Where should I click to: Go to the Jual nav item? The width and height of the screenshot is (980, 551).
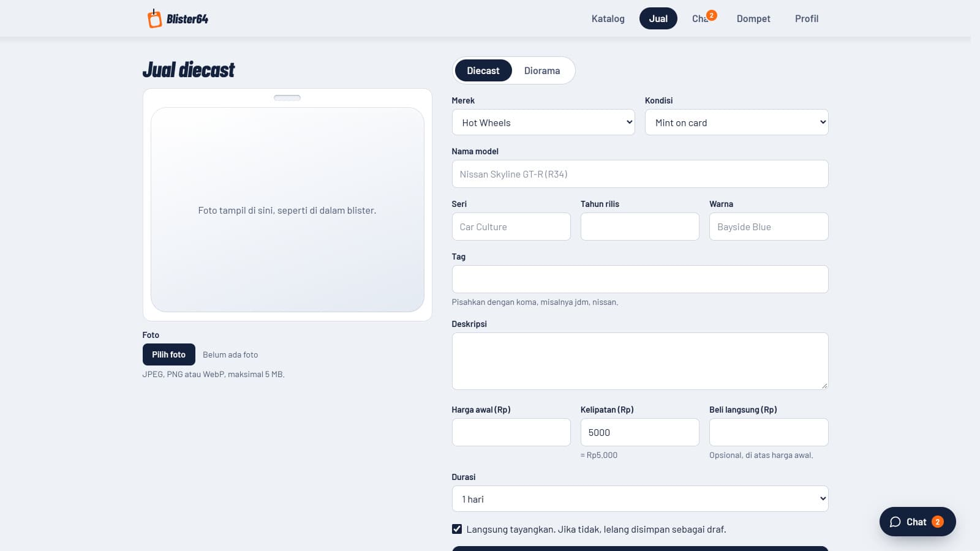(x=658, y=18)
